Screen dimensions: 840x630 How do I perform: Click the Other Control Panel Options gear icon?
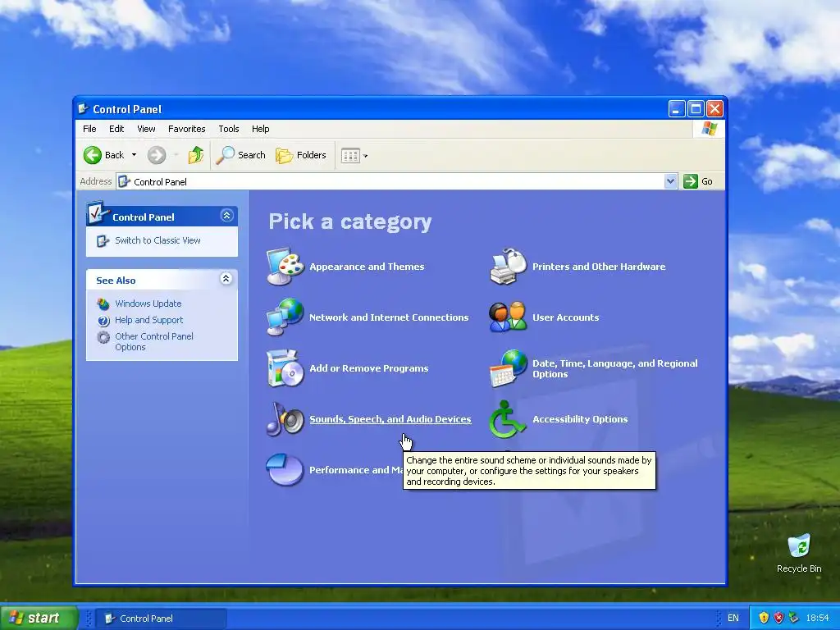coord(103,337)
